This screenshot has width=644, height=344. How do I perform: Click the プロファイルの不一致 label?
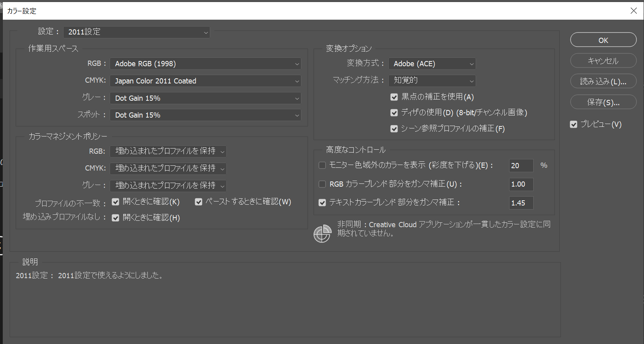tap(69, 204)
